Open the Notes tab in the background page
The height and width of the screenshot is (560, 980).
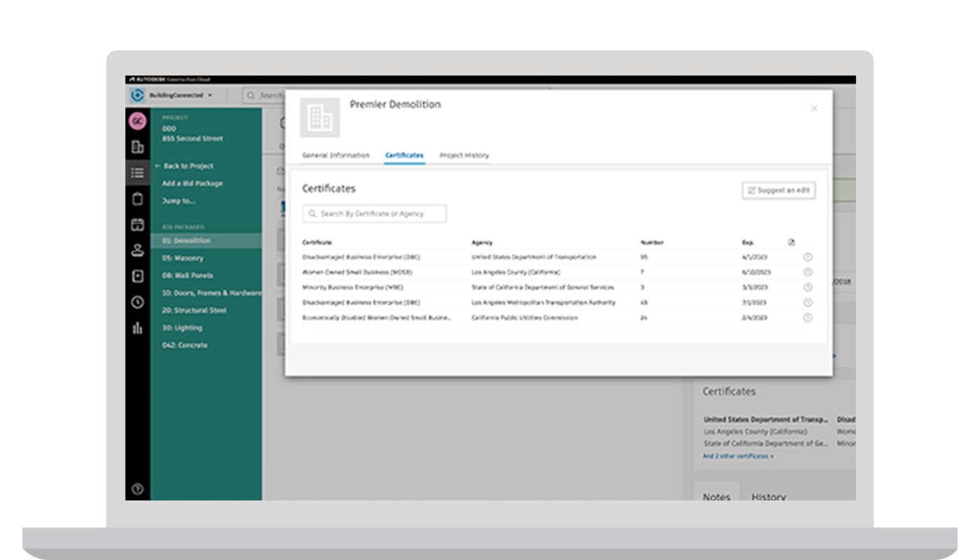[x=716, y=496]
